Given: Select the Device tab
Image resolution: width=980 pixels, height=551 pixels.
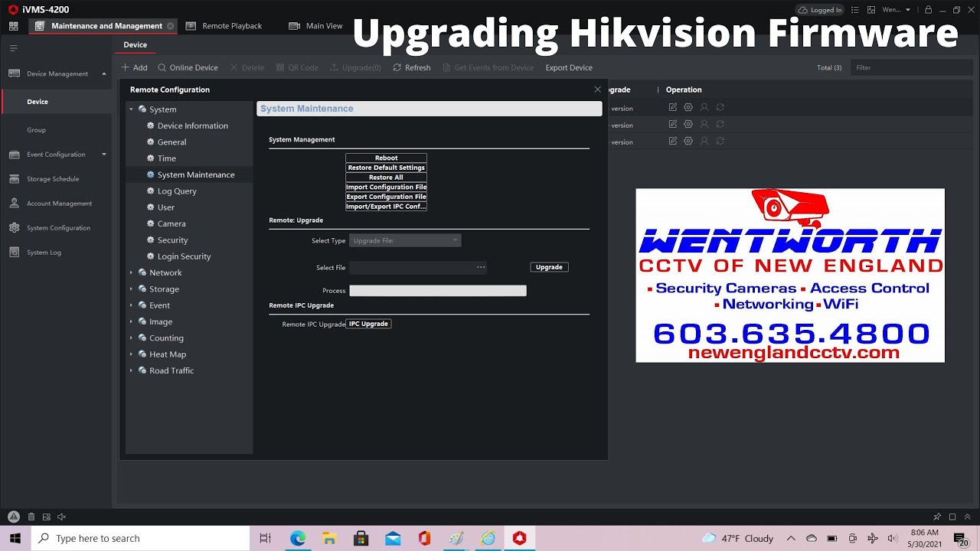Looking at the screenshot, I should point(136,45).
